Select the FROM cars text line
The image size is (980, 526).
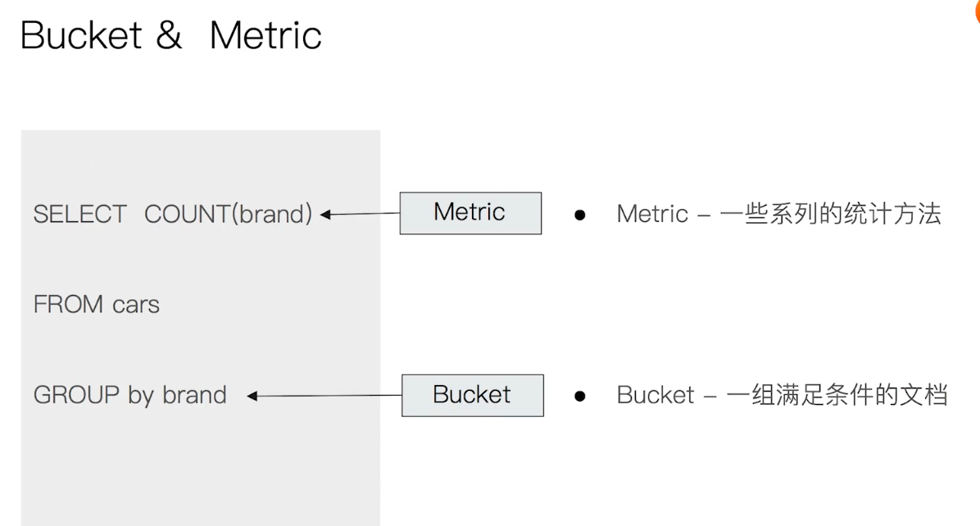(96, 304)
